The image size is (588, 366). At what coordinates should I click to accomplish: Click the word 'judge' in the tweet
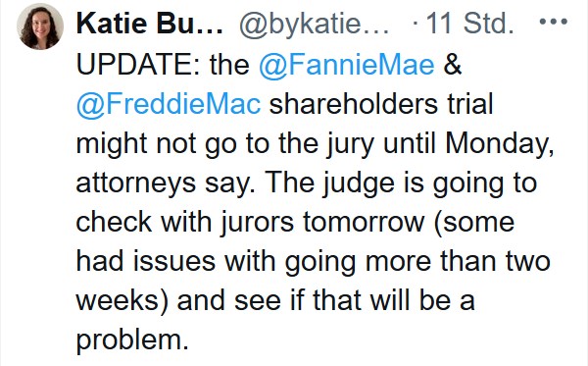[x=359, y=183]
